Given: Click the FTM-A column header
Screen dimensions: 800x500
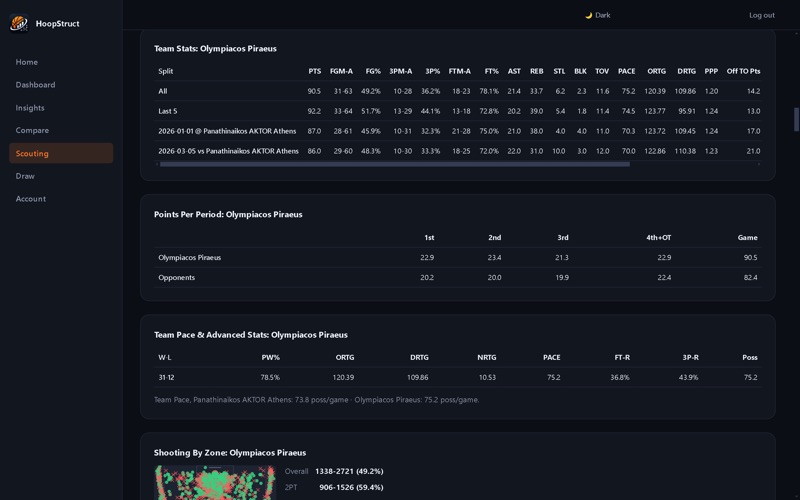Looking at the screenshot, I should click(x=459, y=71).
